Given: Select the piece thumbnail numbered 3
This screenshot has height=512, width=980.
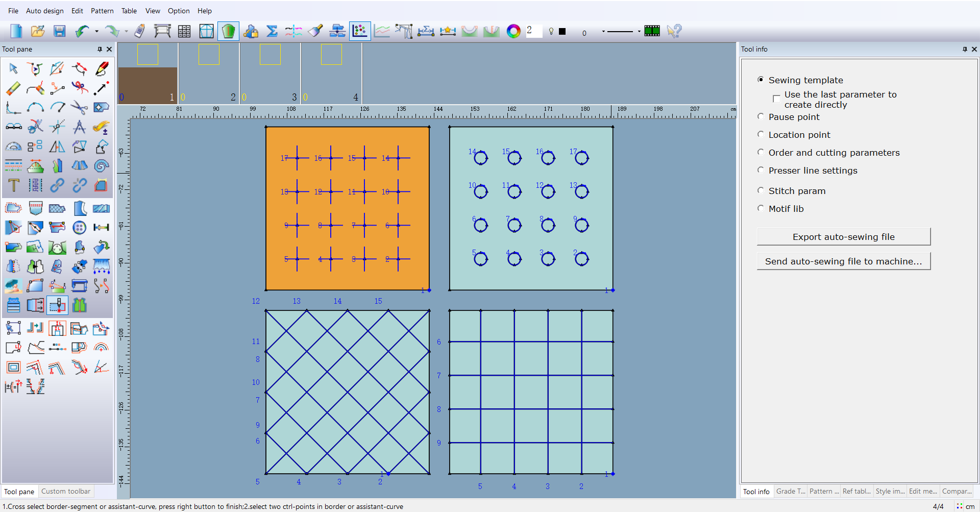Looking at the screenshot, I should coord(270,74).
